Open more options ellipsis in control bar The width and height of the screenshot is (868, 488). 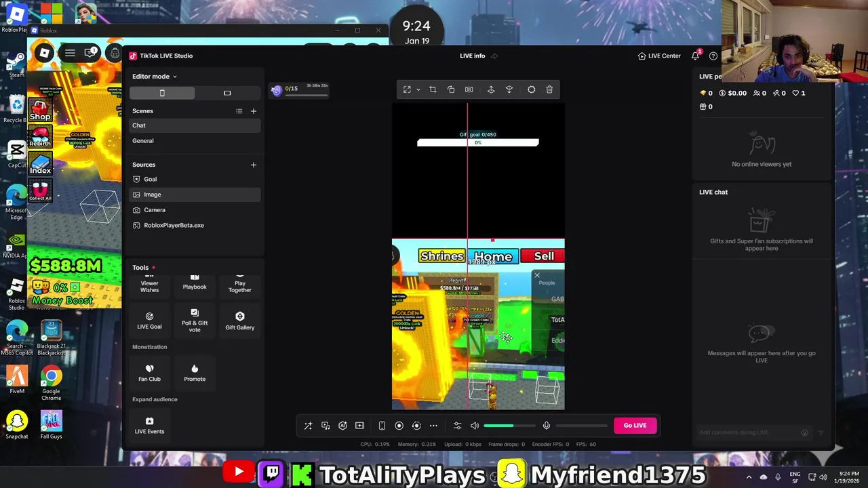coord(433,426)
